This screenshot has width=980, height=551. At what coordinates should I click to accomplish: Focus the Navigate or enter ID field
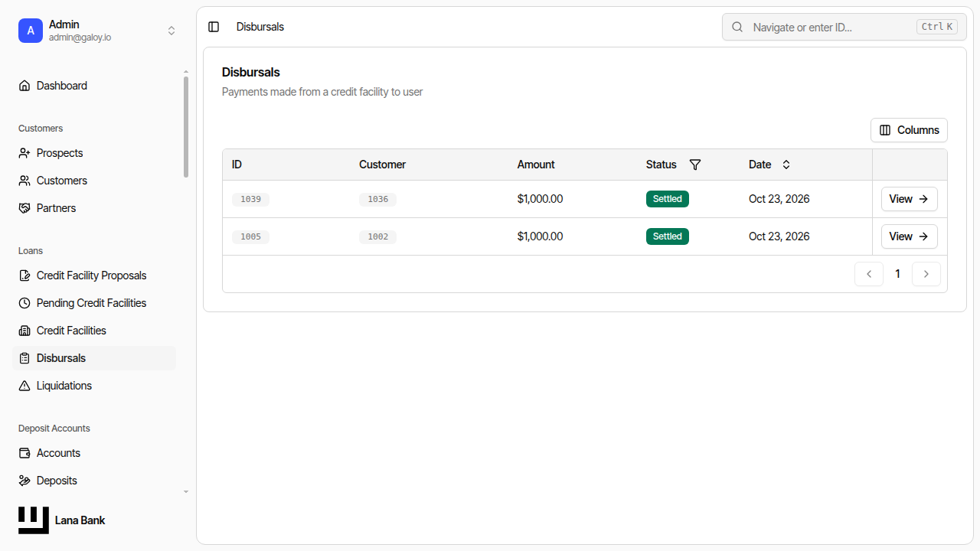pos(844,27)
